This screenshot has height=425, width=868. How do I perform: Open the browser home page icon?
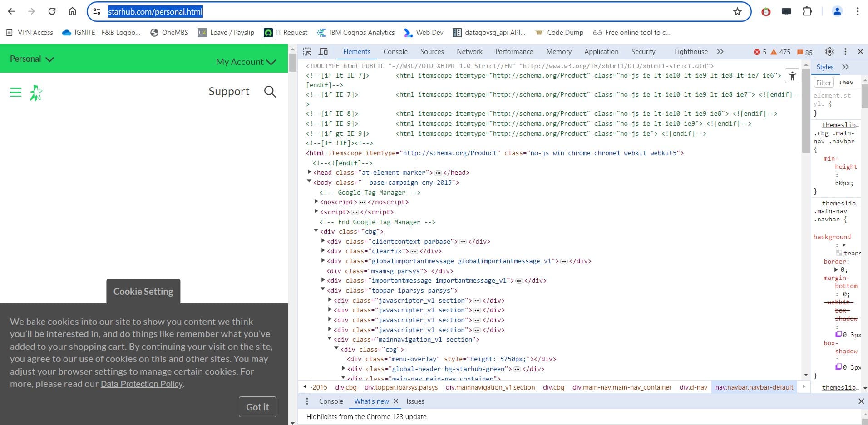(72, 11)
